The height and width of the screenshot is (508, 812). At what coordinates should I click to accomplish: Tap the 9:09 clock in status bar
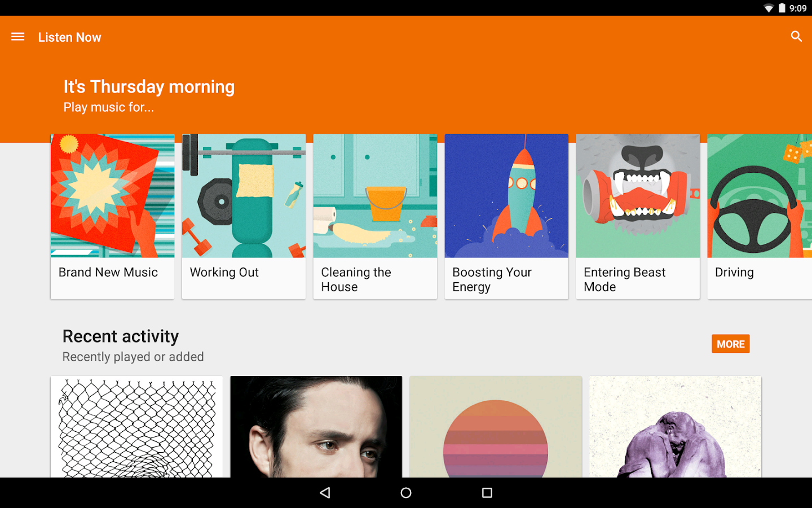[798, 8]
